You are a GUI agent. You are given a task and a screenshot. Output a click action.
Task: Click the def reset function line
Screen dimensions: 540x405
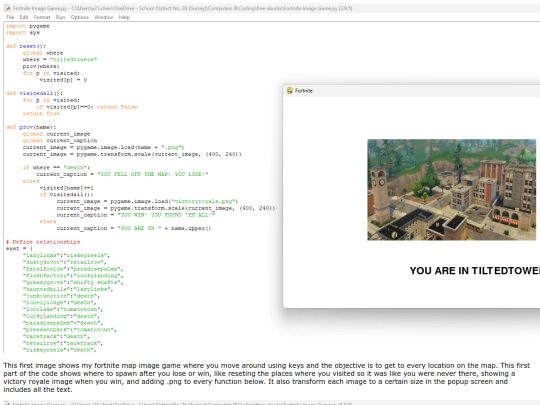(26, 46)
